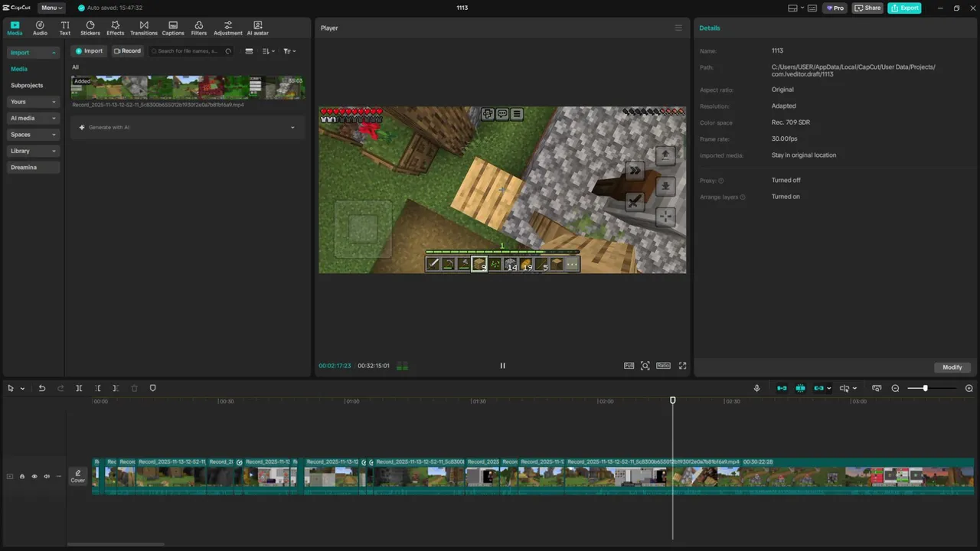Image resolution: width=980 pixels, height=551 pixels.
Task: Open linkage options dropdown arrow
Action: pos(829,389)
